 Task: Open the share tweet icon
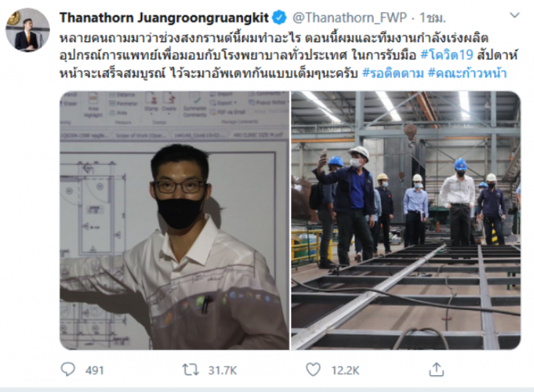437,369
